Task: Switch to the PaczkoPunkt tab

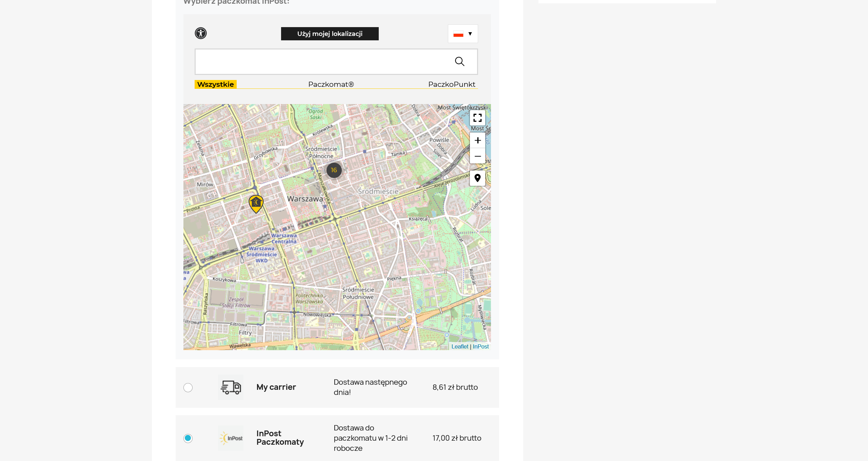Action: pyautogui.click(x=451, y=84)
